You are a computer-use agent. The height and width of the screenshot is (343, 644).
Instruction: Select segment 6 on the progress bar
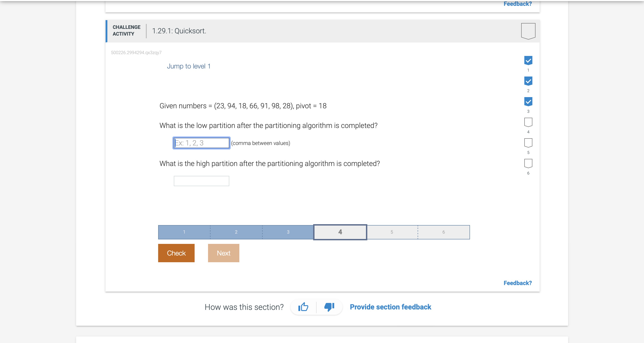444,232
